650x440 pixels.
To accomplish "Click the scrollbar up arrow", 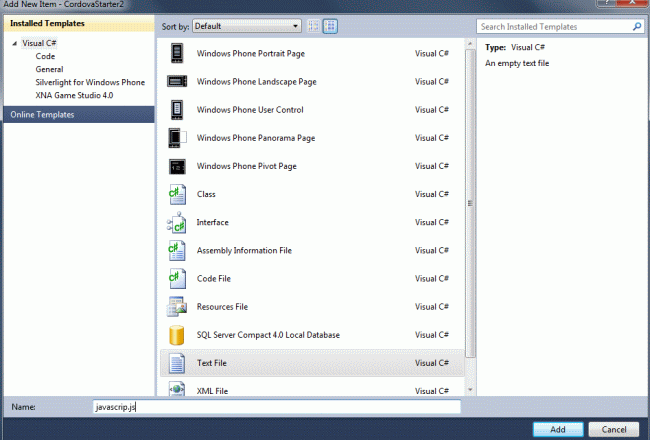I will tap(470, 44).
